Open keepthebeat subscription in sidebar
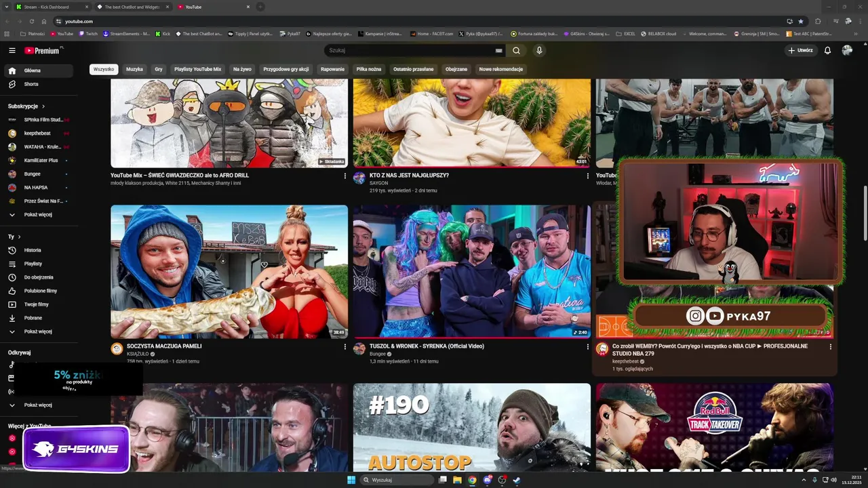The width and height of the screenshot is (868, 488). pyautogui.click(x=39, y=134)
